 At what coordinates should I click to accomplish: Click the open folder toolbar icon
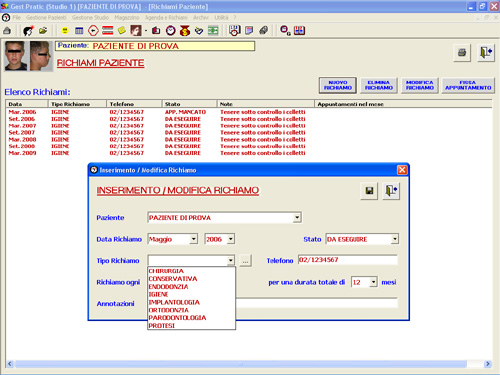point(43,31)
